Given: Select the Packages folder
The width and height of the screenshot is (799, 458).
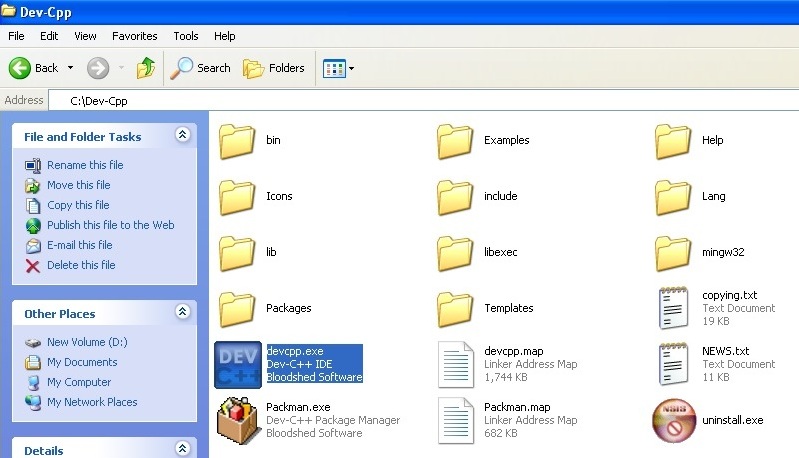Looking at the screenshot, I should coord(237,309).
